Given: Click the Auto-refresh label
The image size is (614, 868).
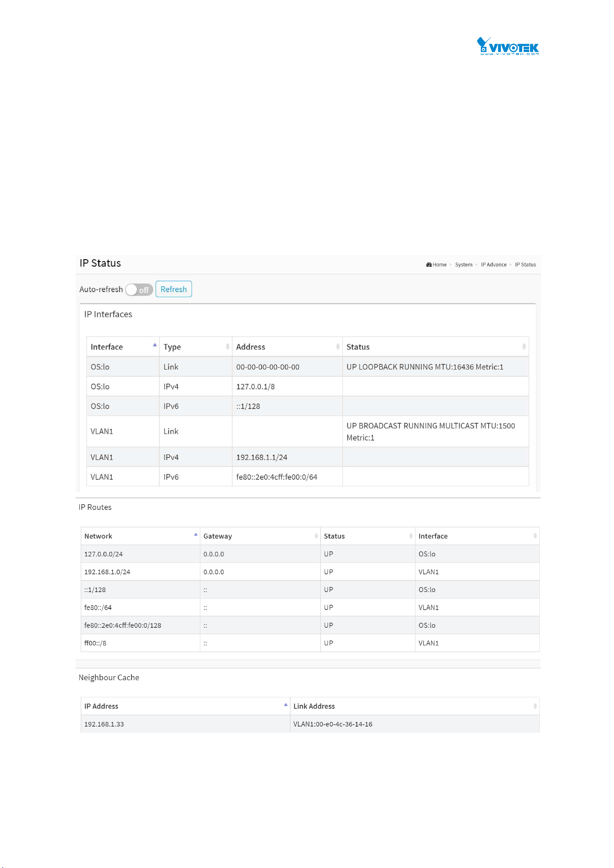Looking at the screenshot, I should [101, 289].
